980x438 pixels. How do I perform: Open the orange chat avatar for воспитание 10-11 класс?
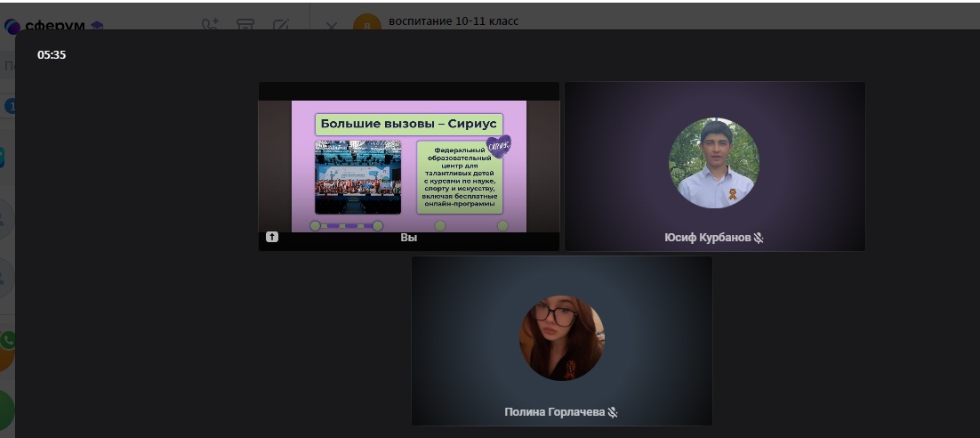point(367,22)
